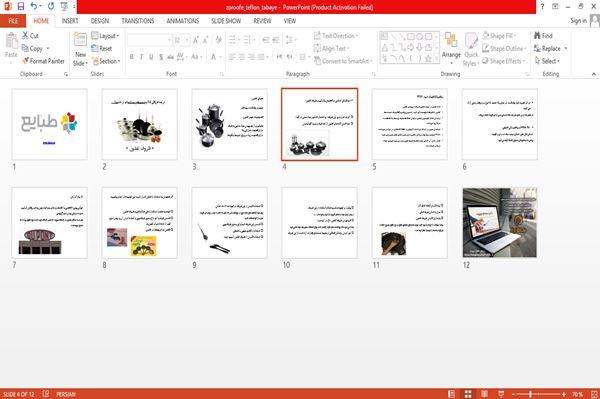
Task: Open the REVIEW tab
Action: (x=262, y=21)
